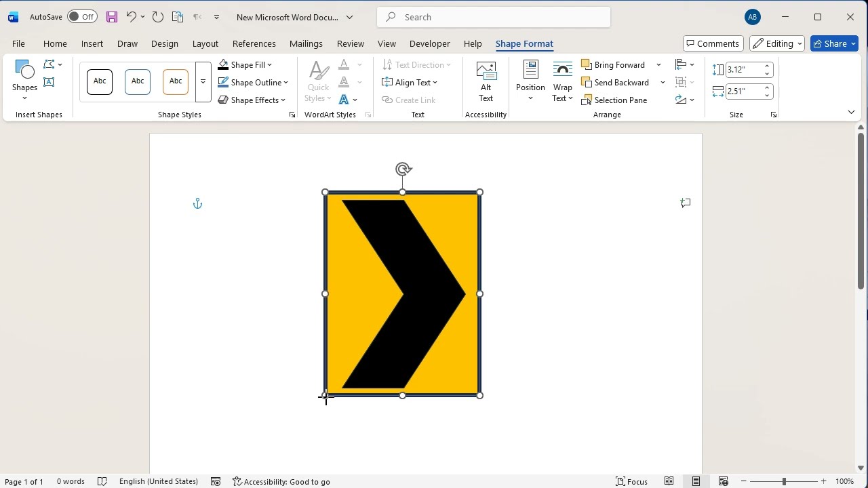Open the File tab
Screen dimensions: 868x488
[18, 43]
